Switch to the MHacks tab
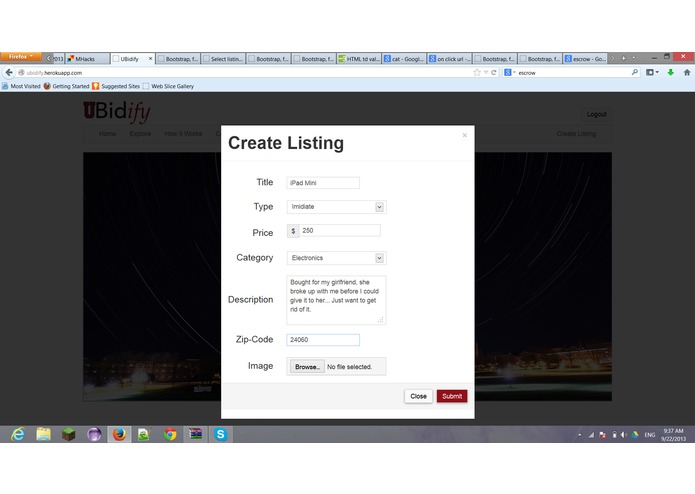Screen dimensions: 695x494 [88, 58]
